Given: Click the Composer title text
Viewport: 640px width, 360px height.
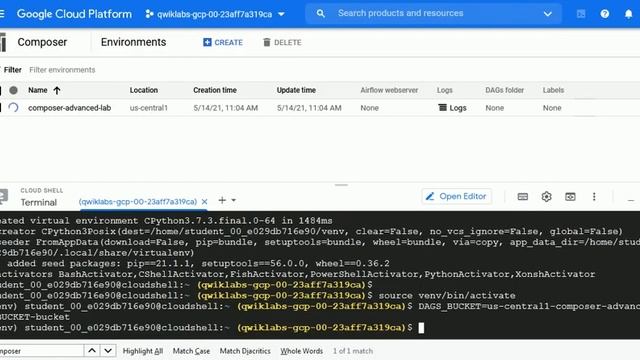Looking at the screenshot, I should (x=42, y=42).
